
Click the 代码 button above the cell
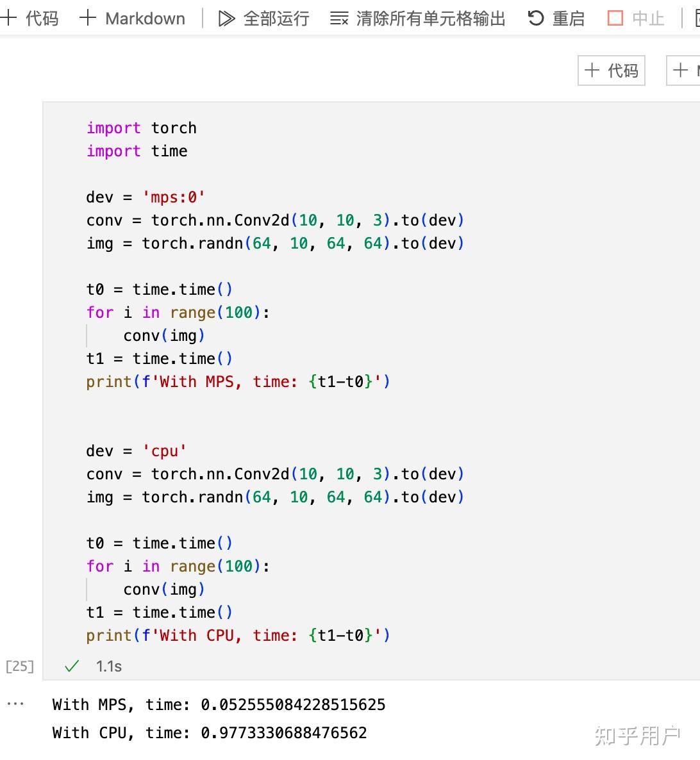point(611,70)
